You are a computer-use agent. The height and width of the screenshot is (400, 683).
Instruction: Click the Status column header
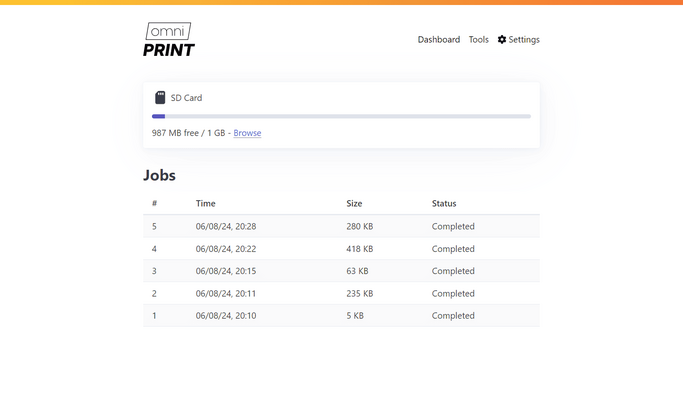pos(444,204)
